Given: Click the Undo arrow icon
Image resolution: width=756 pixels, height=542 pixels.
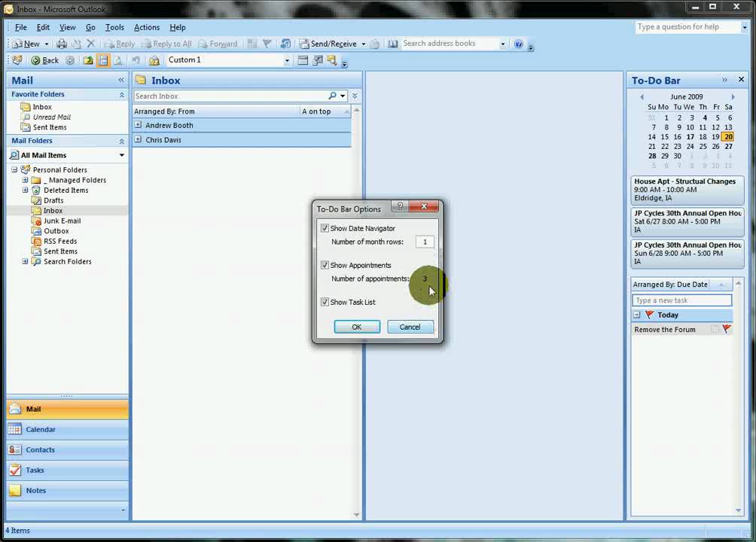Looking at the screenshot, I should point(136,60).
